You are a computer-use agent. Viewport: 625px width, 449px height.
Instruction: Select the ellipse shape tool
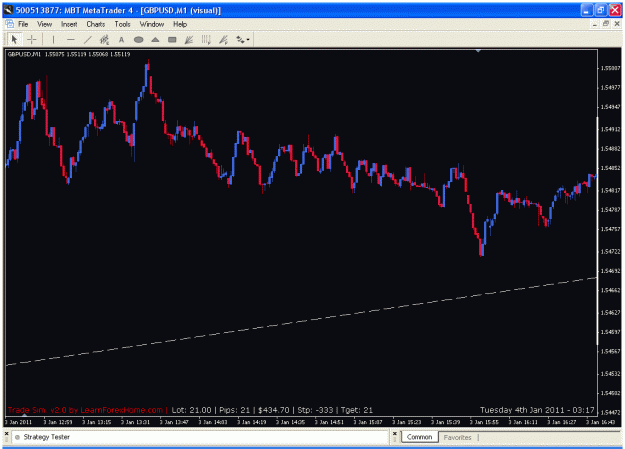[138, 39]
